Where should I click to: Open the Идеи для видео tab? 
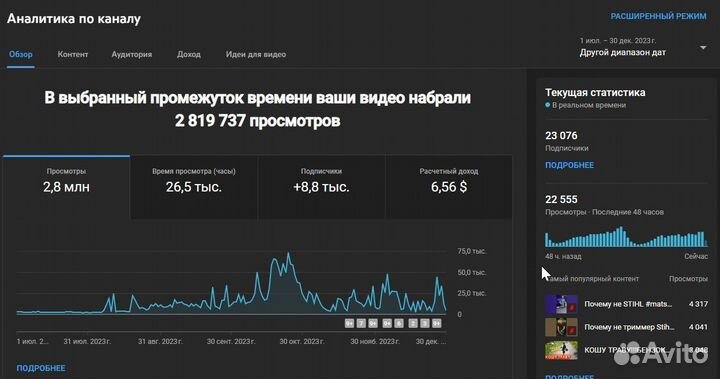click(x=256, y=54)
